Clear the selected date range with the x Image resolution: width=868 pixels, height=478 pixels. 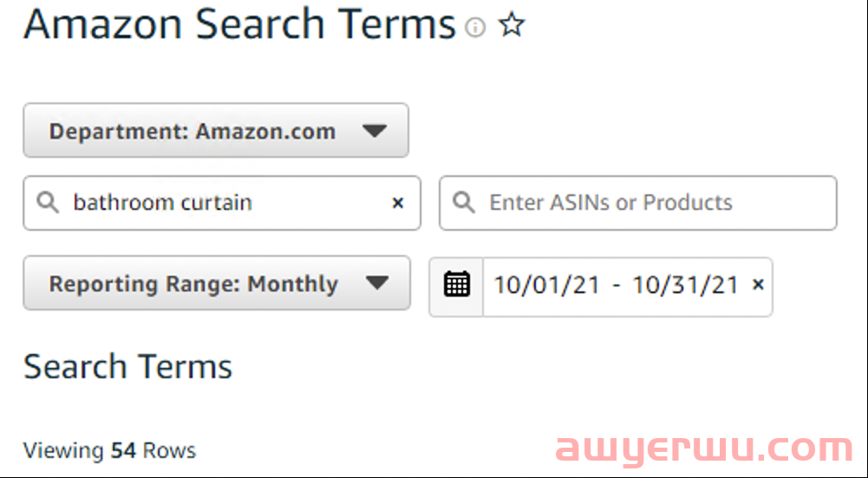pos(759,285)
